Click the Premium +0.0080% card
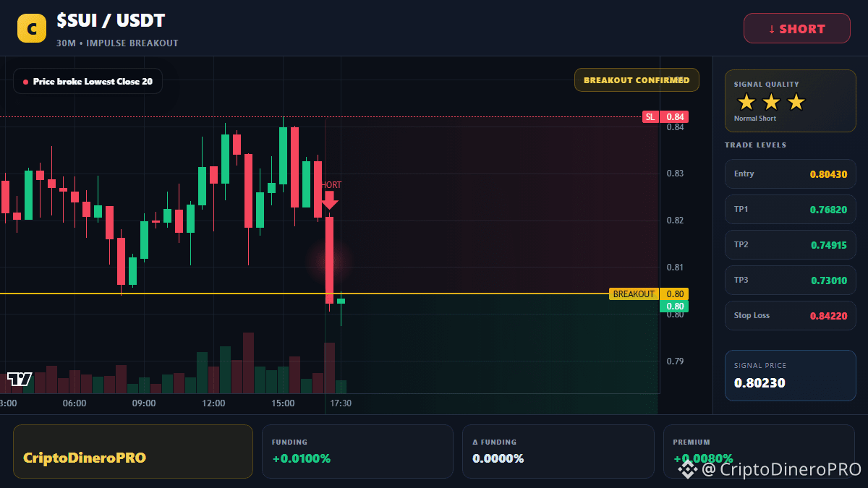The image size is (868, 488). tap(759, 451)
